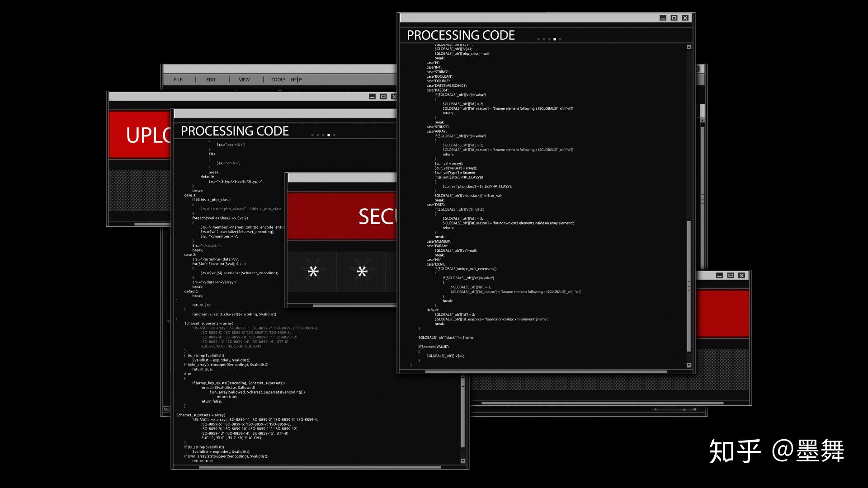Click scroll-down arrow in left code window
Viewport: 868px width, 488px height.
pyautogui.click(x=463, y=461)
